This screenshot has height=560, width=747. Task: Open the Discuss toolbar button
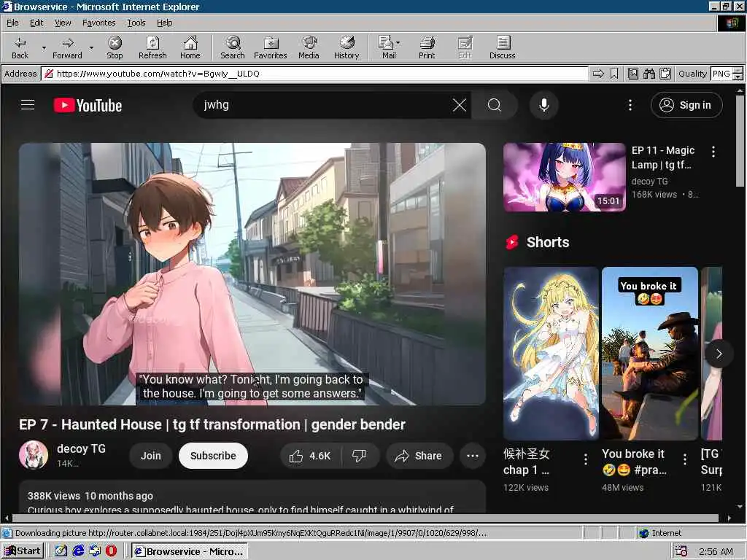[x=502, y=47]
